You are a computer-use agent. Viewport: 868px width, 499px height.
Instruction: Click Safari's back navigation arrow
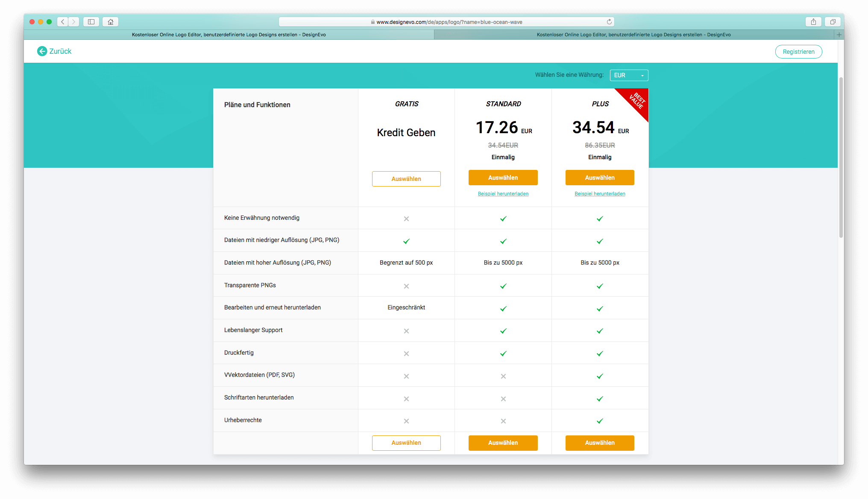click(63, 22)
